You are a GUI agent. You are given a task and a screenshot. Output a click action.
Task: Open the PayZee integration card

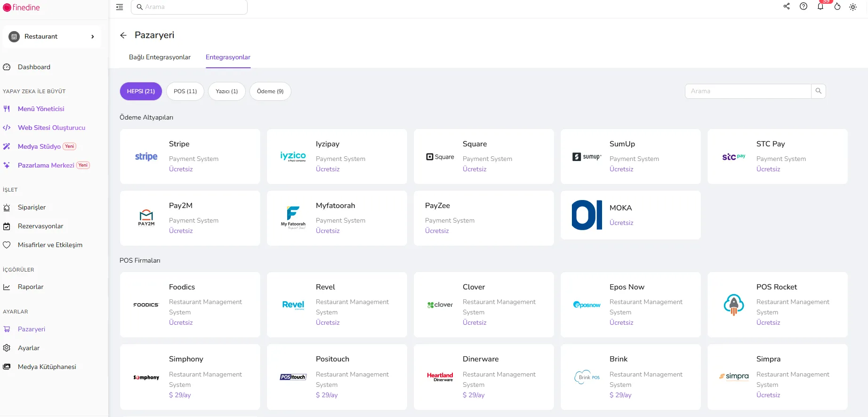tap(484, 218)
